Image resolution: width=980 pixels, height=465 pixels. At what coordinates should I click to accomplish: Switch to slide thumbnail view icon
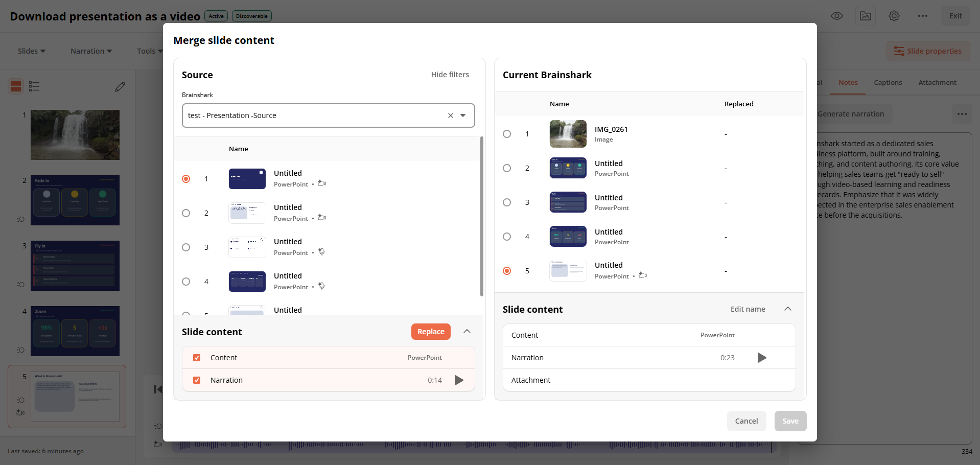pos(16,86)
